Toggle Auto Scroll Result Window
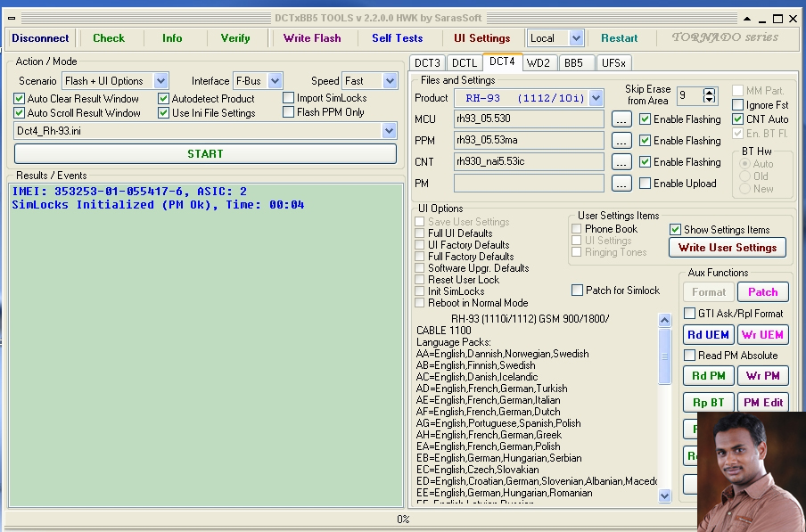The image size is (806, 532). (19, 113)
